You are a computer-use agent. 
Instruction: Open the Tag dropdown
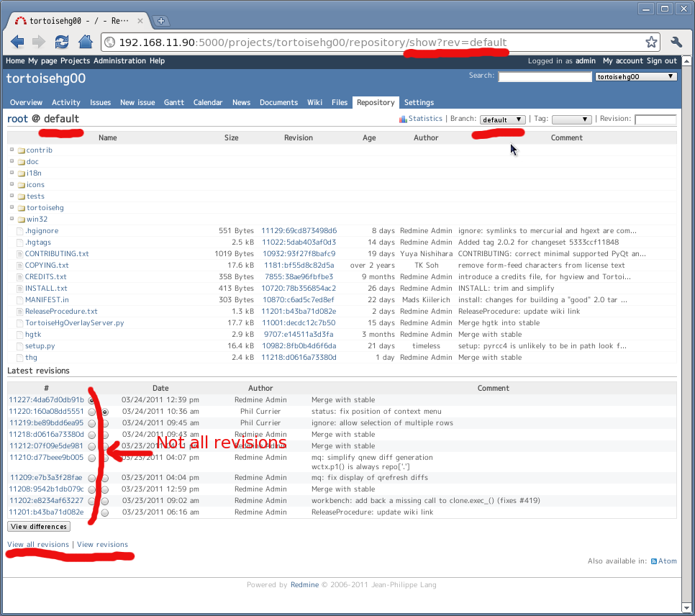(x=572, y=119)
